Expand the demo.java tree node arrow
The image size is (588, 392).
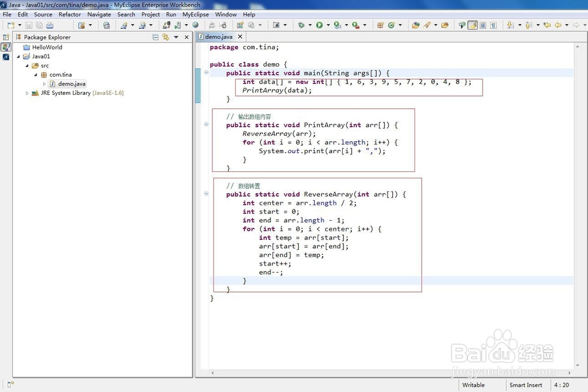pos(44,84)
